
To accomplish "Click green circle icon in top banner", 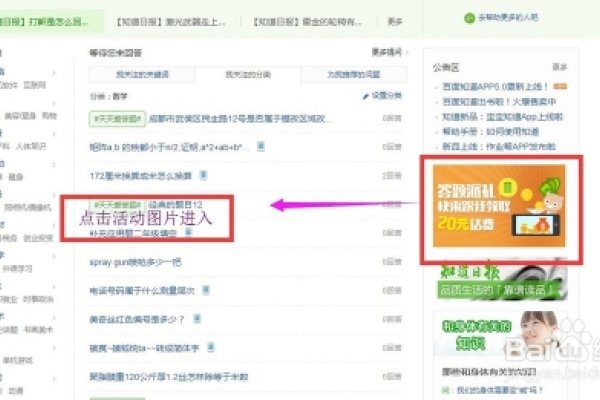I will (469, 18).
